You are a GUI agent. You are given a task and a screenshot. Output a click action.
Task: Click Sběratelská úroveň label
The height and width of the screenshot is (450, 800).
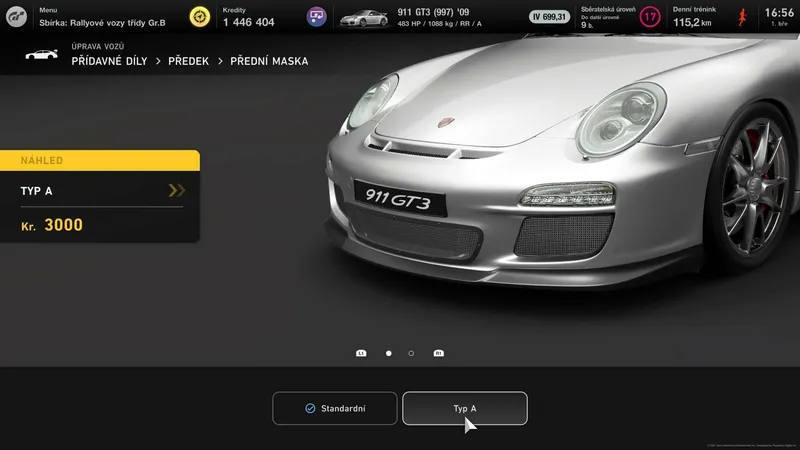click(x=608, y=9)
